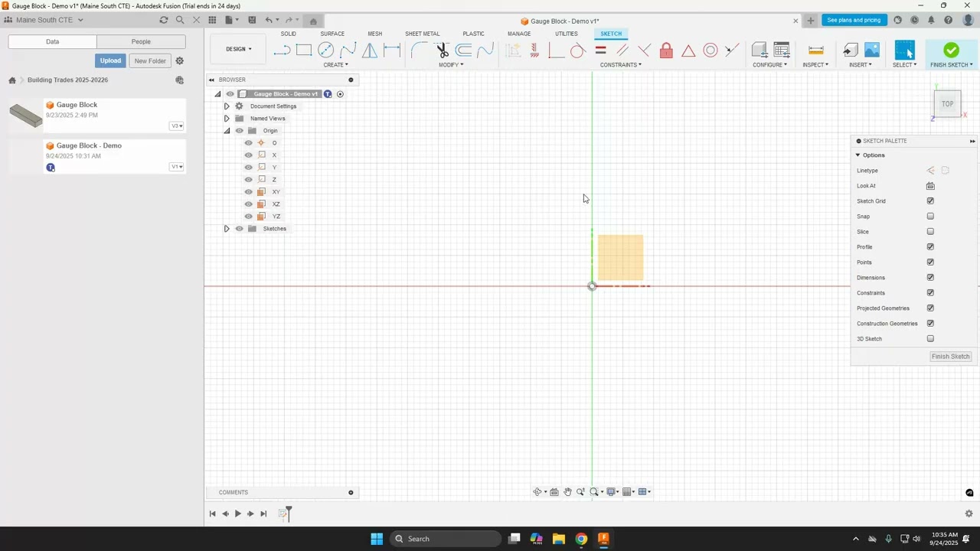
Task: Click the Select tool icon
Action: point(905,51)
